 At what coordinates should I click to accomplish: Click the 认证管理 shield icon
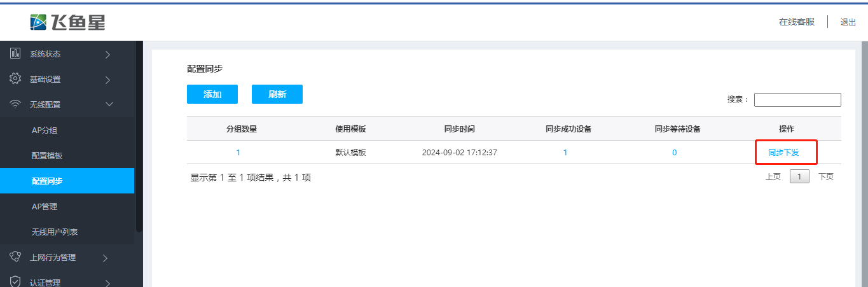pyautogui.click(x=16, y=282)
